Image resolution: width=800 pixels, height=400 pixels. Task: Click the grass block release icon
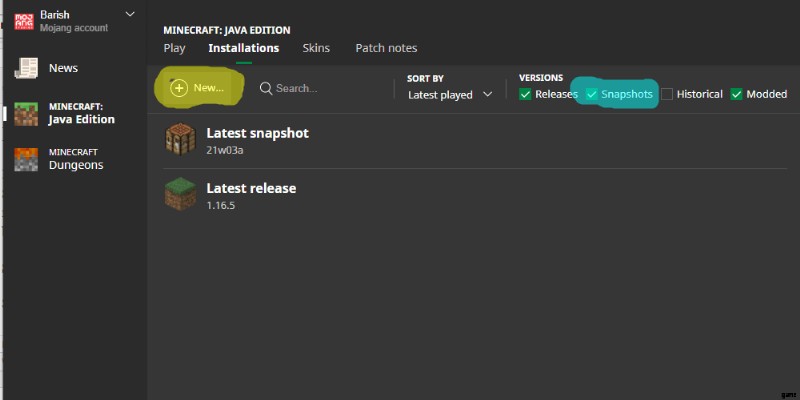pos(181,196)
